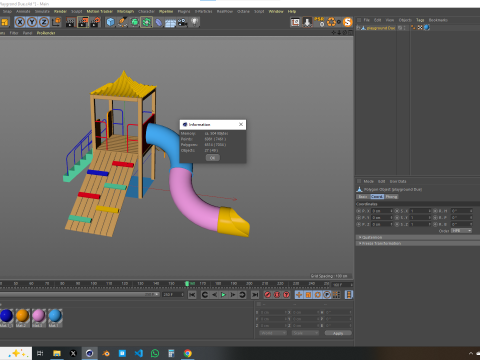Select the Spline Pen tool icon
The image size is (480, 360).
tap(122, 22)
